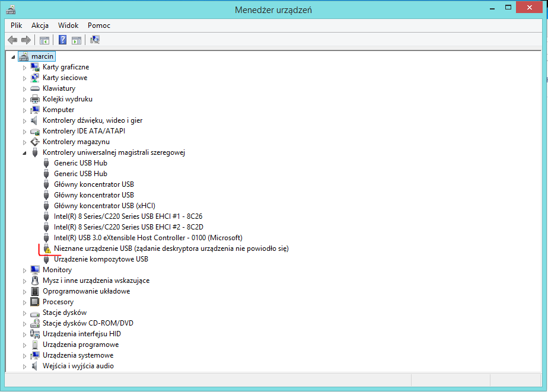548x392 pixels.
Task: Click the Urządzenia systemowe icon
Action: click(x=35, y=355)
